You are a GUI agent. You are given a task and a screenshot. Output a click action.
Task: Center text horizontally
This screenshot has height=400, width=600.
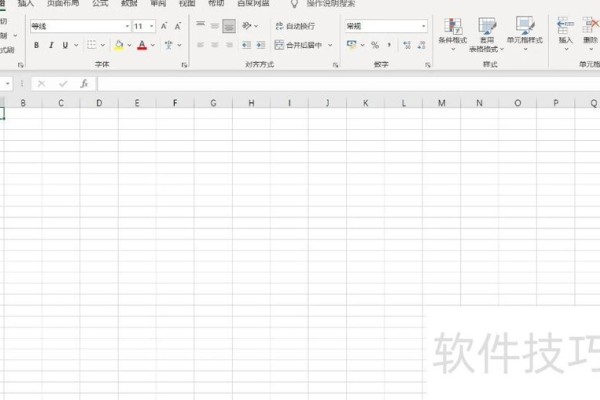pyautogui.click(x=215, y=45)
